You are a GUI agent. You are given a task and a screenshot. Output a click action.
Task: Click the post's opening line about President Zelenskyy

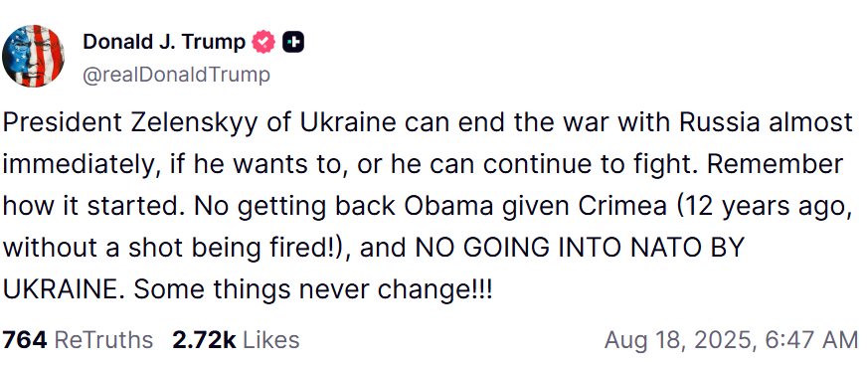click(x=428, y=124)
